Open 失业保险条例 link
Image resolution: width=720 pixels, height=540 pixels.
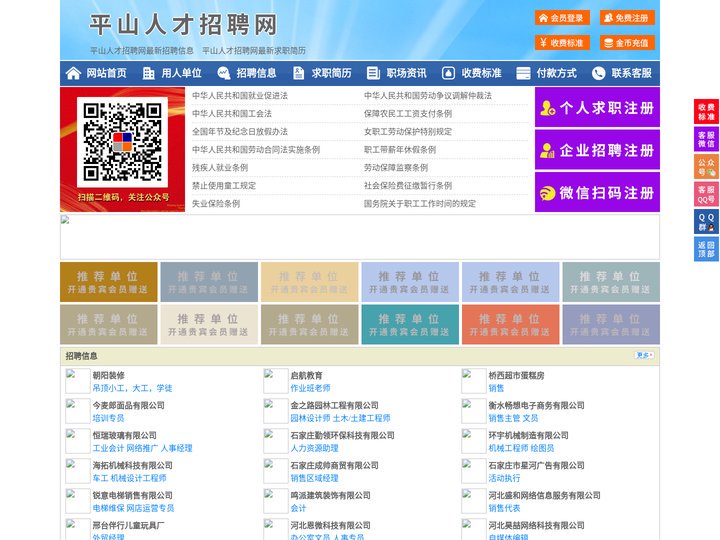pos(216,203)
